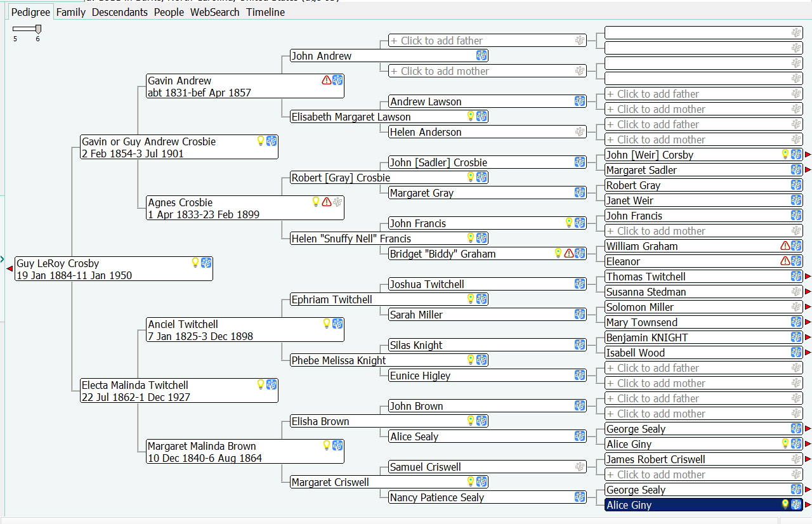Open problem warning icon on Gavin Andrew
812x524 pixels.
tap(327, 80)
